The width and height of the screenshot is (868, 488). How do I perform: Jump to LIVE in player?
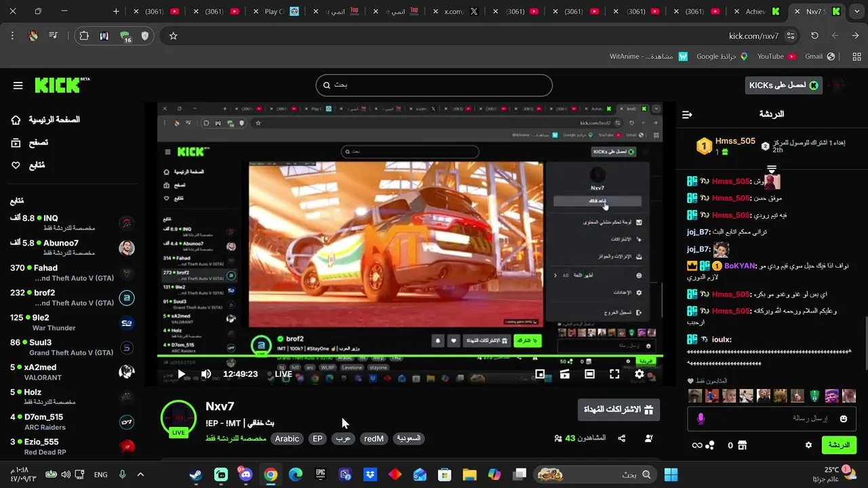pos(283,374)
